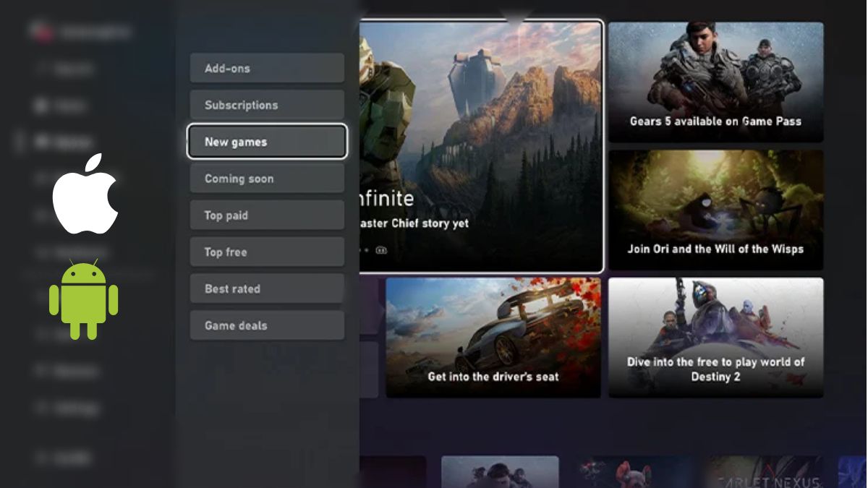Open the Add-ons section
The height and width of the screenshot is (488, 868).
[266, 68]
